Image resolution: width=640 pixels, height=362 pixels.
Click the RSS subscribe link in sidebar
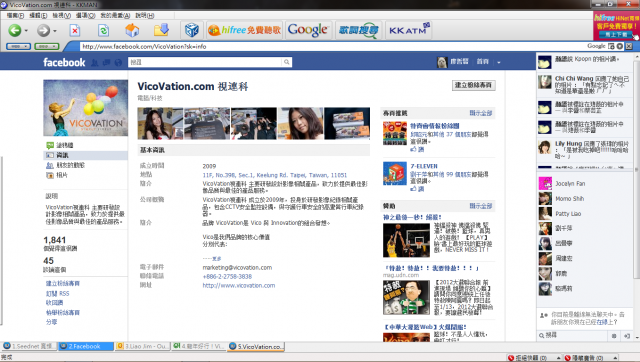tap(58, 293)
